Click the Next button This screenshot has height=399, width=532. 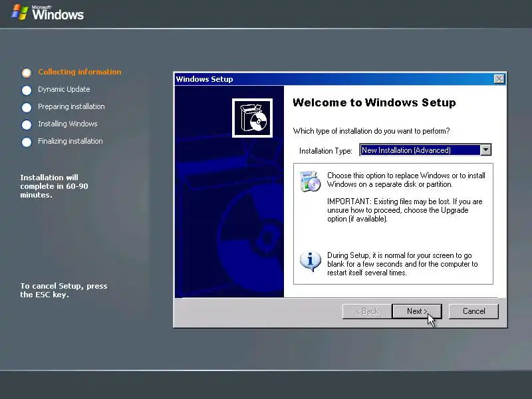click(417, 311)
